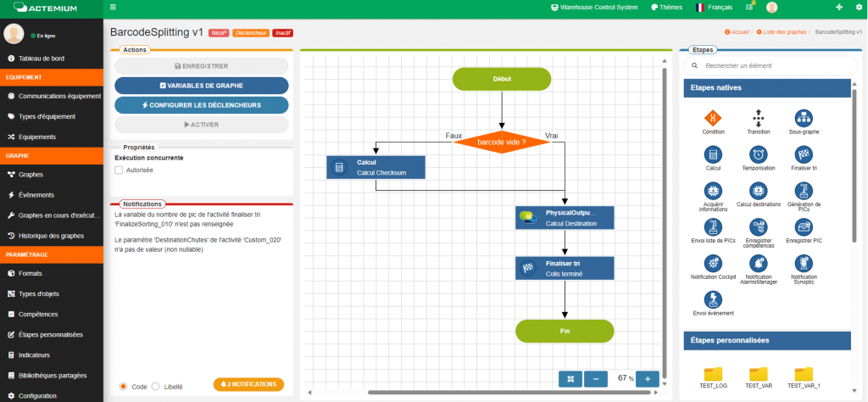Click the Variables de graphe button
The height and width of the screenshot is (402, 868).
point(202,86)
